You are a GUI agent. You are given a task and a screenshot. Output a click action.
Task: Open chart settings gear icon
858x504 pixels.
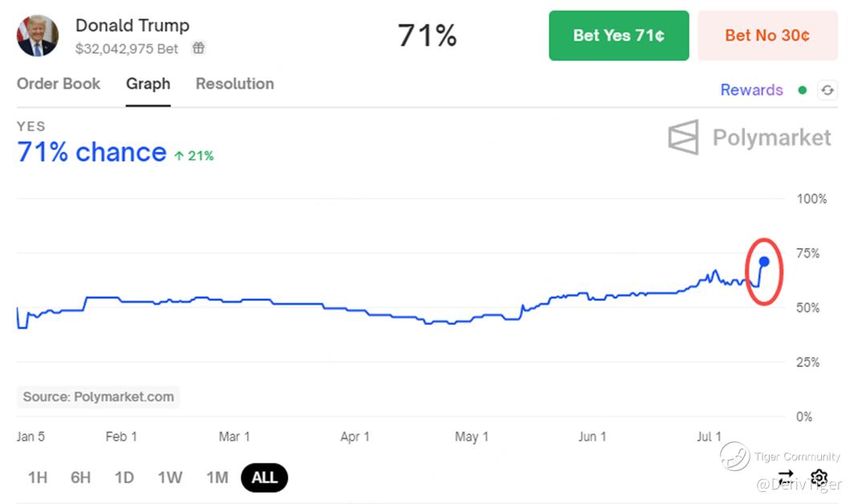tap(819, 478)
